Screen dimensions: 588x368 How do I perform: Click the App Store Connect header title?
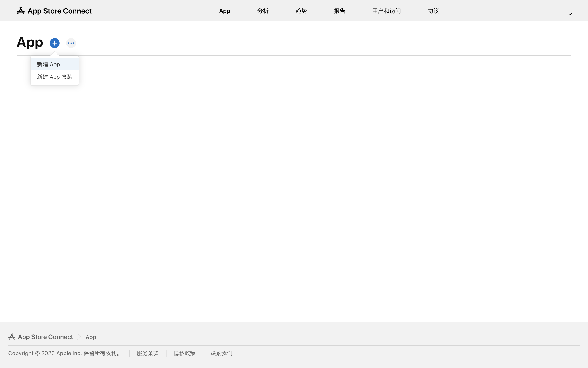(59, 11)
